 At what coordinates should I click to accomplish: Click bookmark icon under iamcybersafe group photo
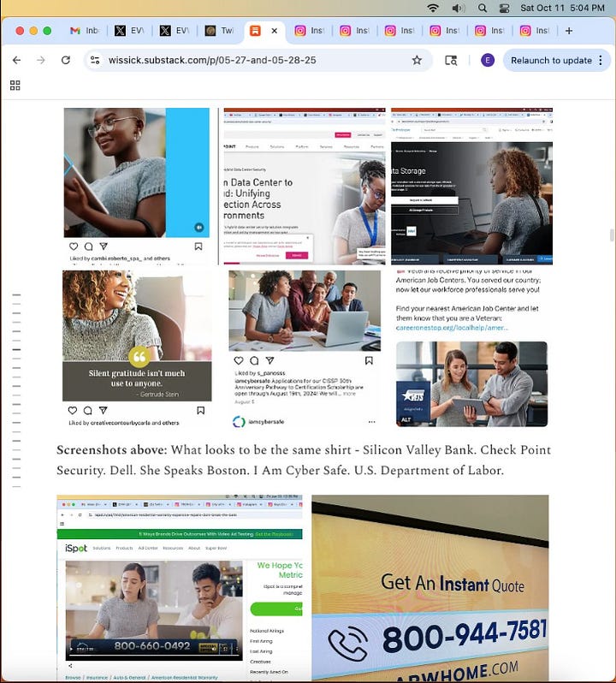tap(369, 360)
